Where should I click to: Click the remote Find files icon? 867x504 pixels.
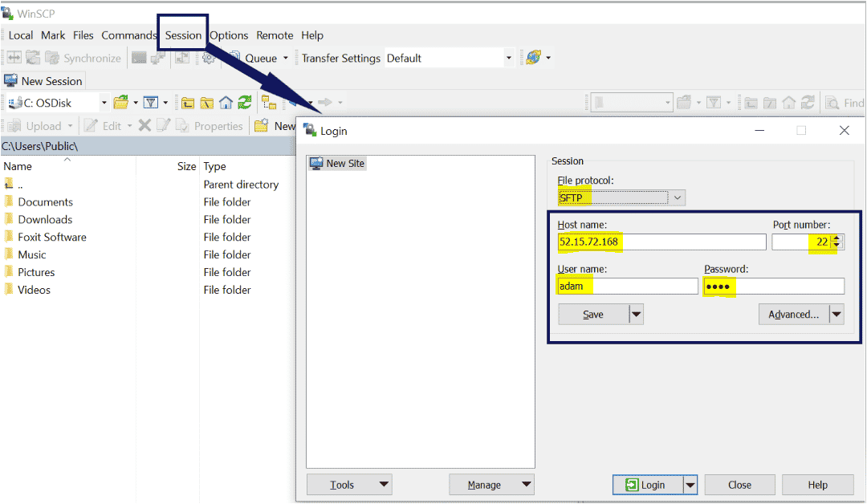pos(845,103)
